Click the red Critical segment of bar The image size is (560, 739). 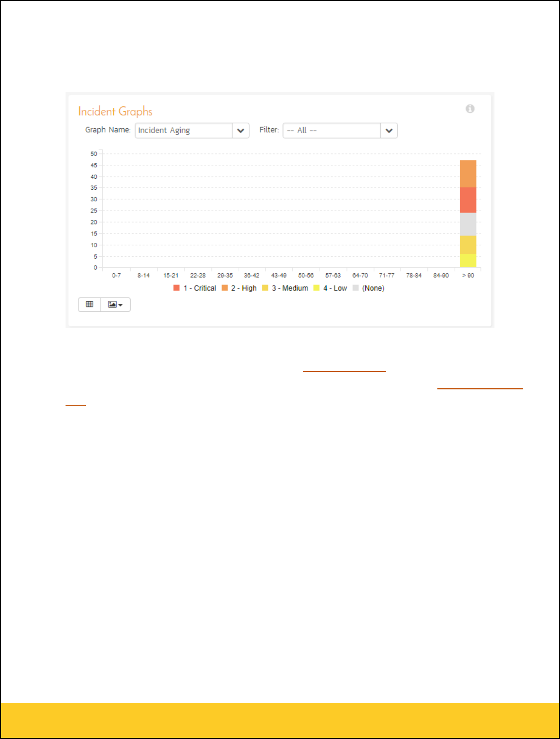[468, 200]
